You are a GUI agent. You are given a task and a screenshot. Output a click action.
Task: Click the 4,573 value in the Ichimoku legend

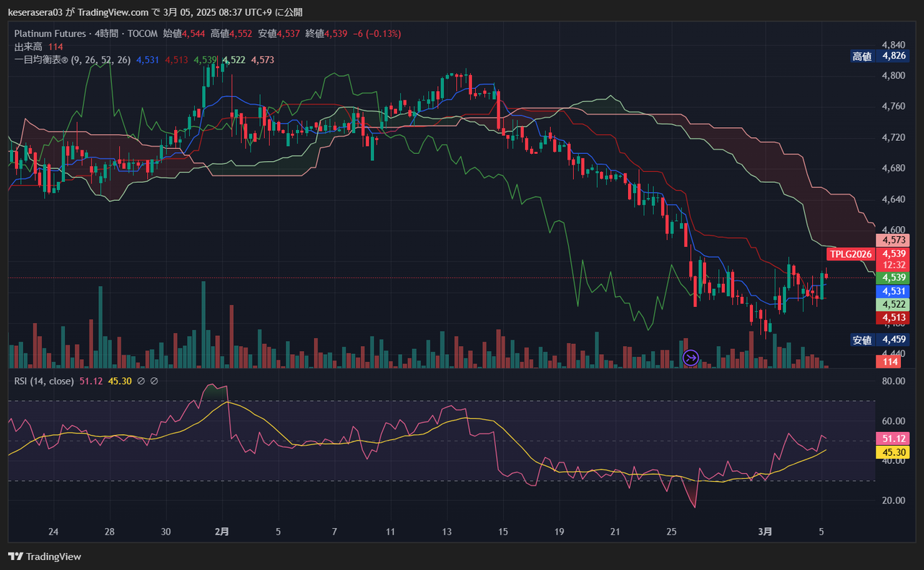point(262,60)
